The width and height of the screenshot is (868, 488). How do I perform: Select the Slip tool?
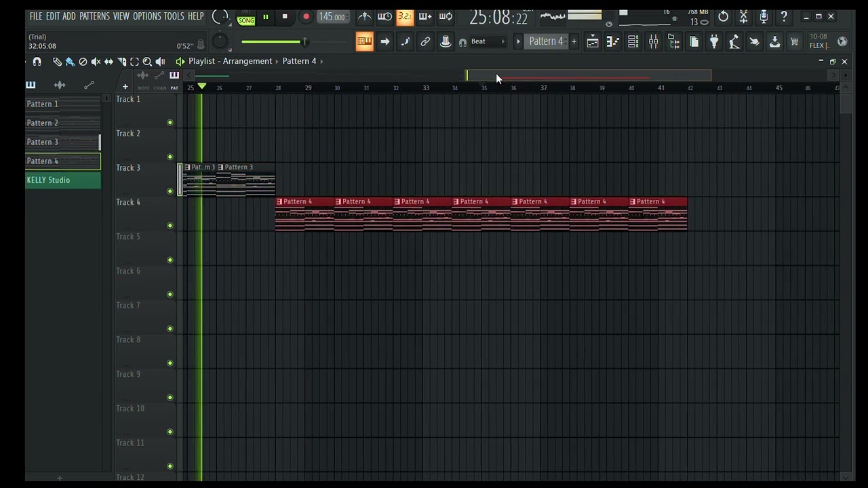(x=108, y=62)
